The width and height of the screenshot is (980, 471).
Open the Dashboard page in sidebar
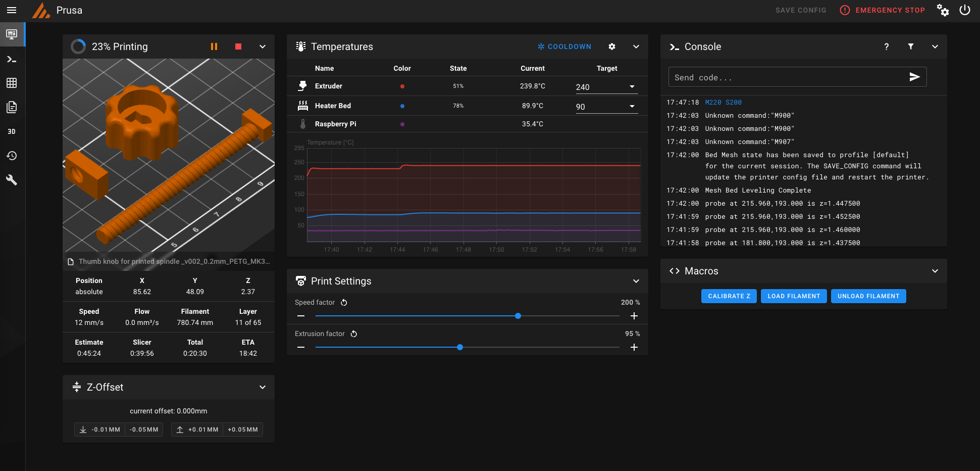tap(12, 34)
